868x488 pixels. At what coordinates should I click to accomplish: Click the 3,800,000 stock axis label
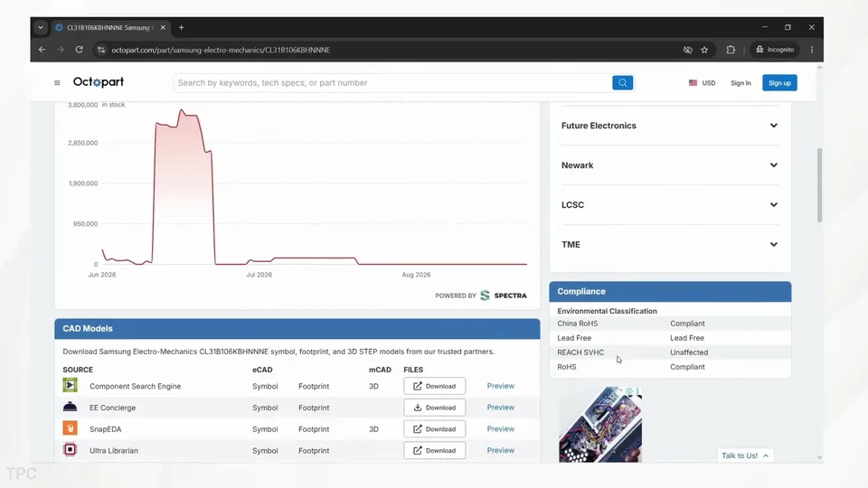pos(82,105)
